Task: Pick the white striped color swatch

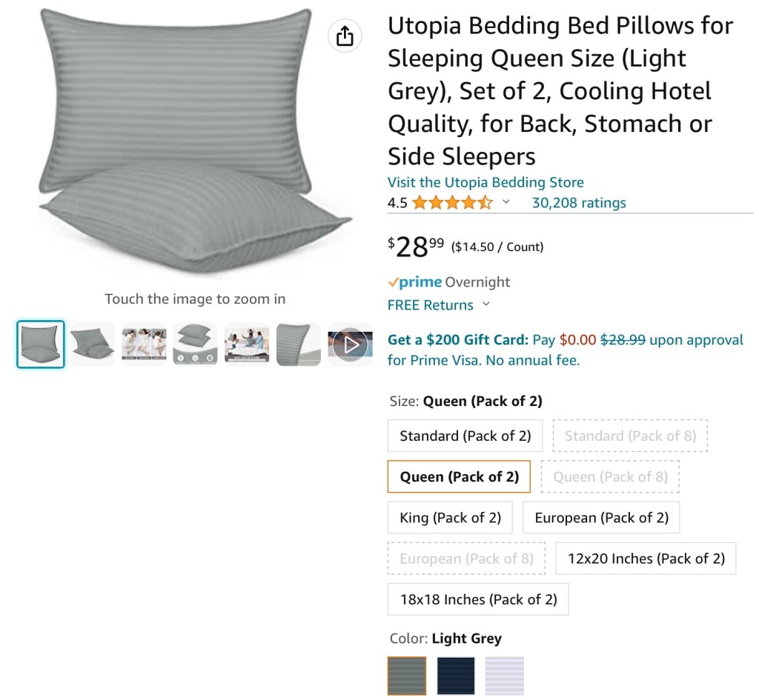Action: pos(505,676)
